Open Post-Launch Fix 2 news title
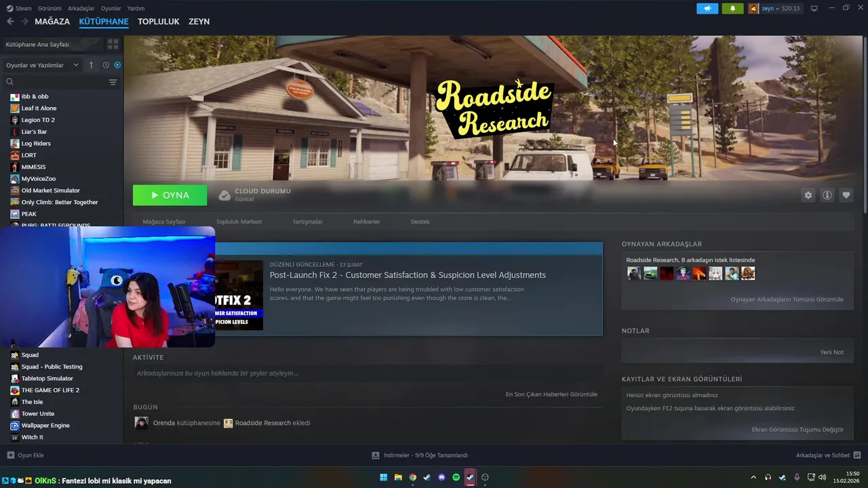The image size is (868, 488). click(x=408, y=275)
